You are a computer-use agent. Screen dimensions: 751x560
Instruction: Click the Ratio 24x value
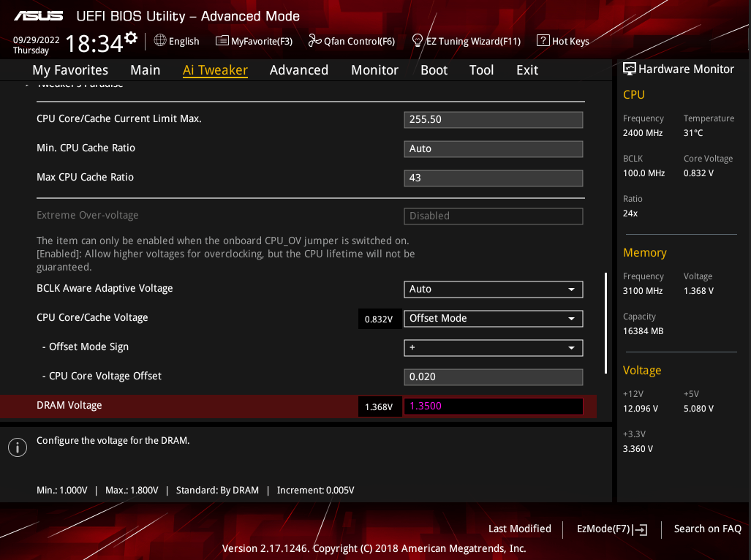[x=630, y=213]
